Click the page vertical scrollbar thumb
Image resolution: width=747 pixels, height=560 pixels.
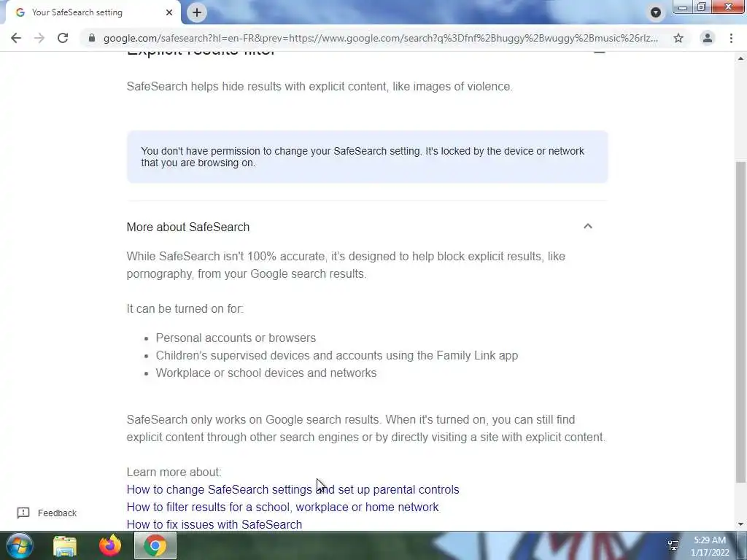[741, 322]
